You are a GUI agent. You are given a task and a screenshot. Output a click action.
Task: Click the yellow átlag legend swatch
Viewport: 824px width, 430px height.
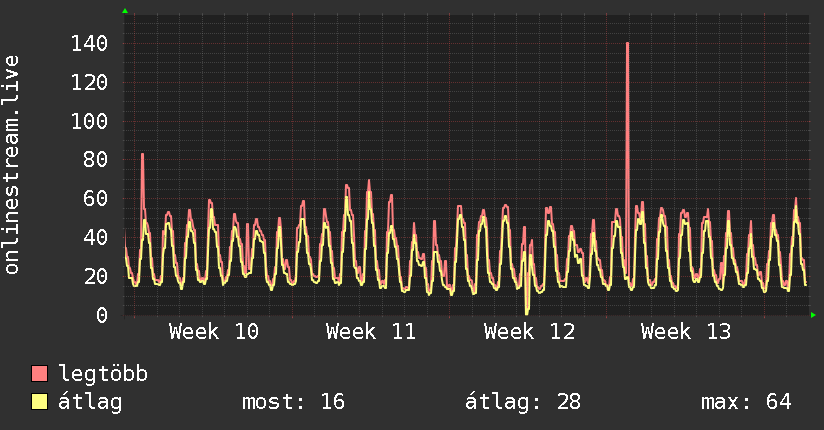[39, 402]
